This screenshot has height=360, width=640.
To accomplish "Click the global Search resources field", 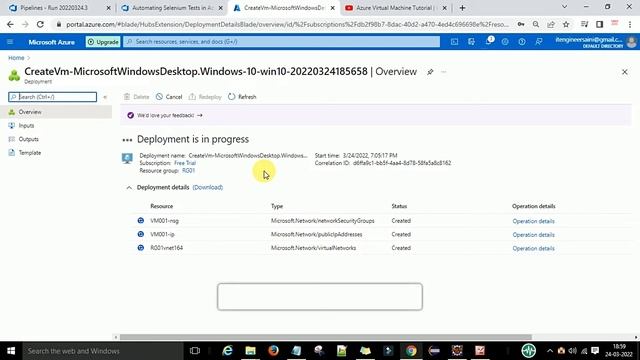I will 282,42.
